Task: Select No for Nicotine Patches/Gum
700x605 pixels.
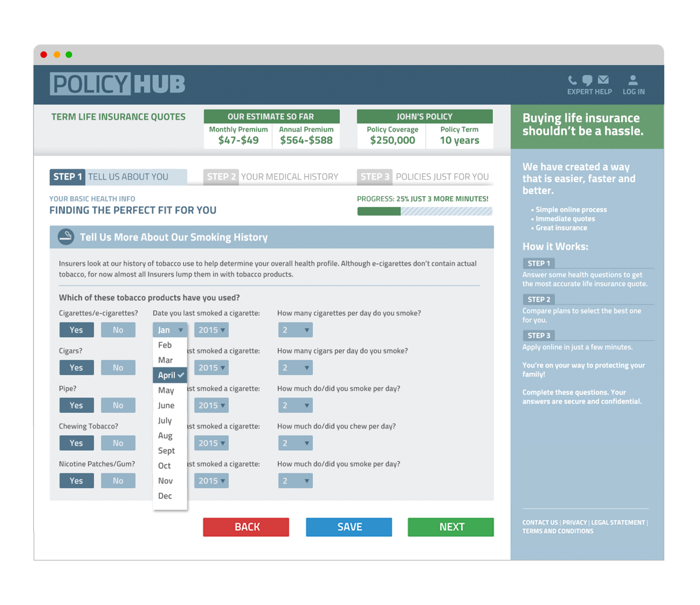Action: 118,481
